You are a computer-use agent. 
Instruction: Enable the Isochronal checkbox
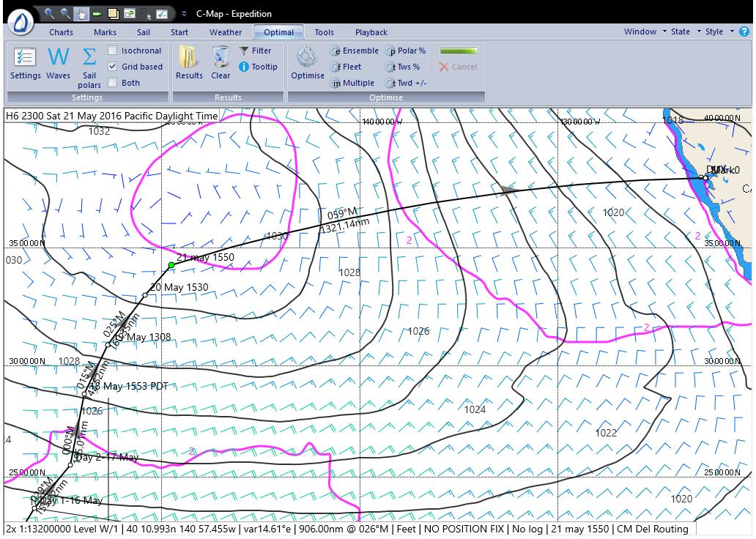tap(113, 51)
